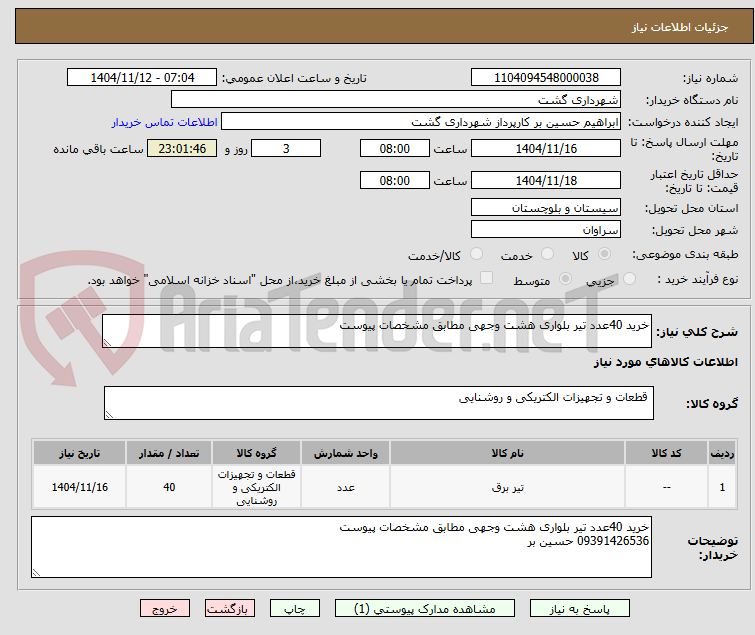Click the توضیحات خریدار notes textarea
Viewport: 755px width, 635px height.
pos(341,547)
